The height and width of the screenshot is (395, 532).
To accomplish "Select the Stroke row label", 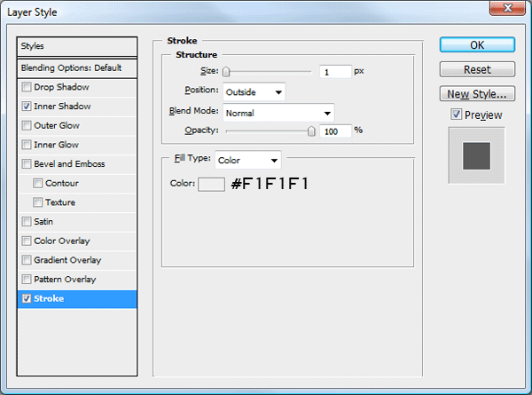I will [x=49, y=298].
